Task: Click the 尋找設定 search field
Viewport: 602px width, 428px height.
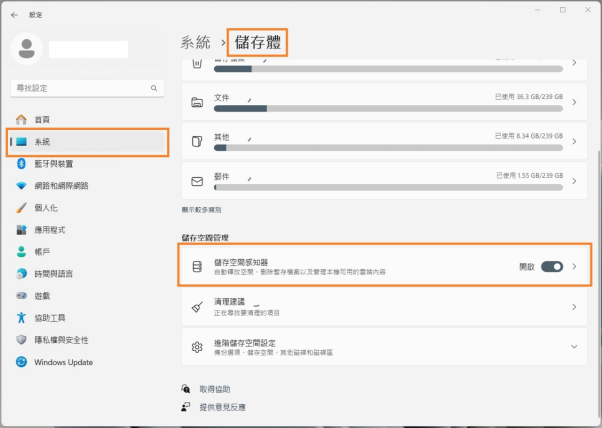Action: tap(88, 88)
